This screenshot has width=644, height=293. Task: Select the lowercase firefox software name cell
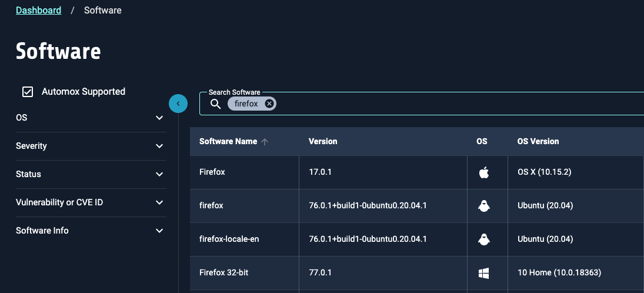click(x=245, y=205)
